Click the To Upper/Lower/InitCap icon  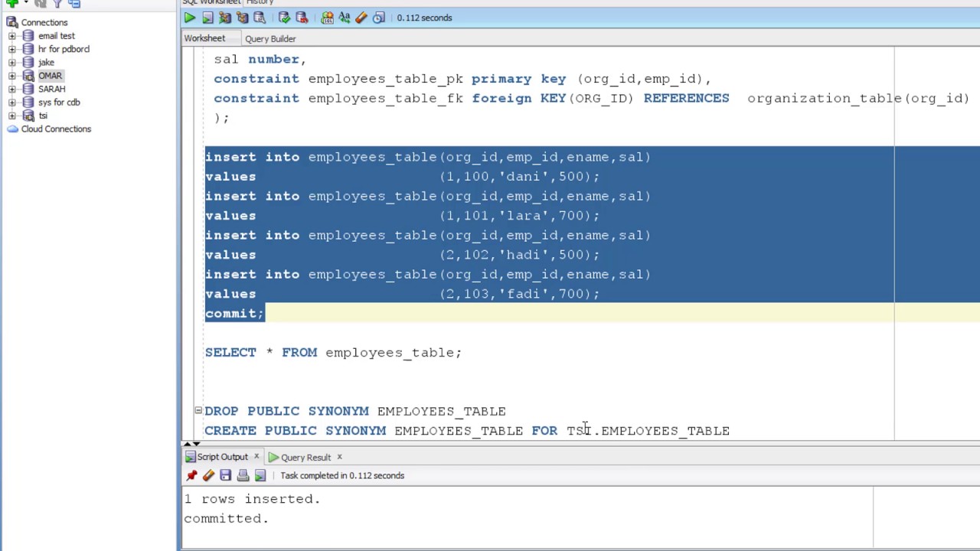point(345,18)
